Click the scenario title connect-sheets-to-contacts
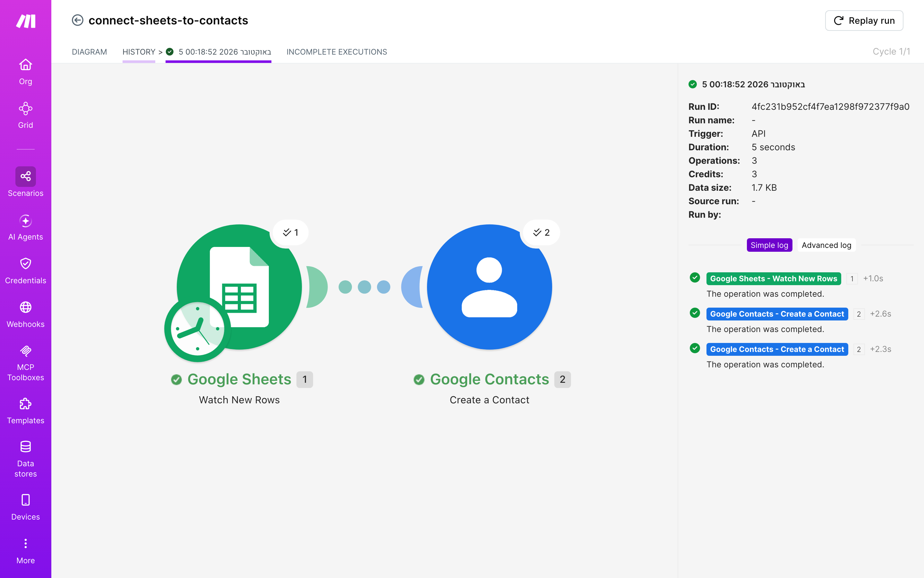This screenshot has width=924, height=578. coord(168,20)
